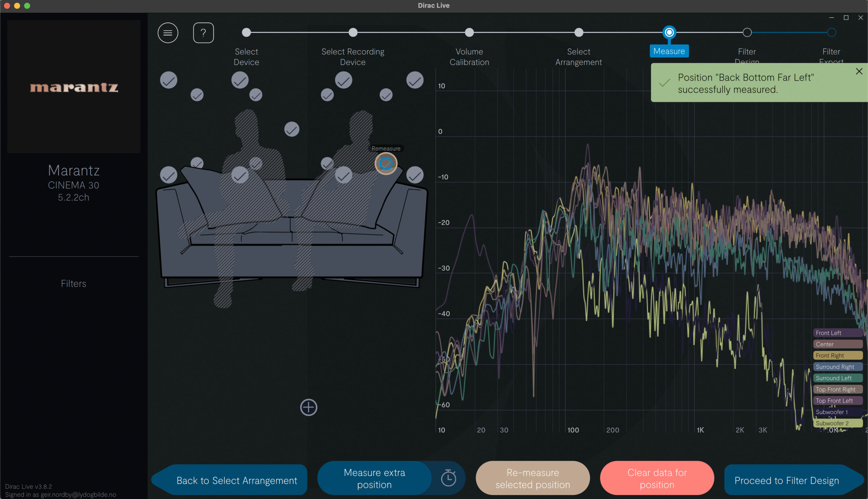Go to Select Device step
The image size is (868, 499).
click(246, 33)
